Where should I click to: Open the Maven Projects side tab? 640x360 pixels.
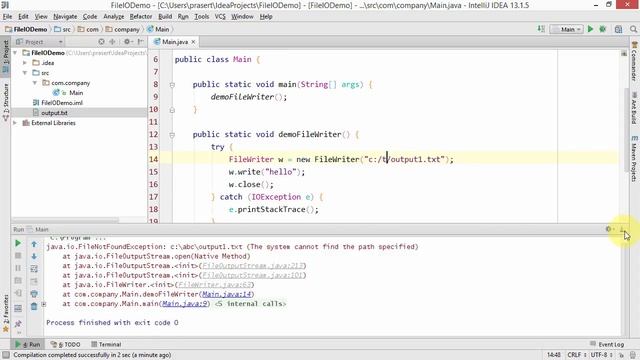pos(634,159)
